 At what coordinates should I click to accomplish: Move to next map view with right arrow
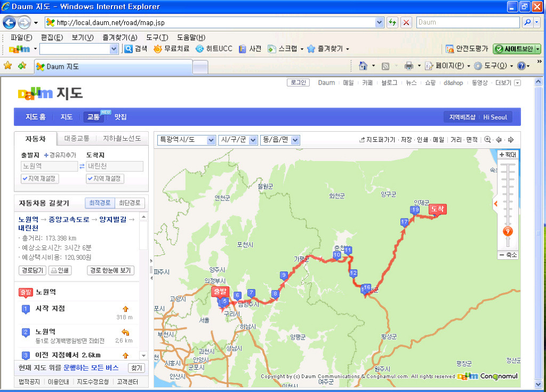(511, 140)
